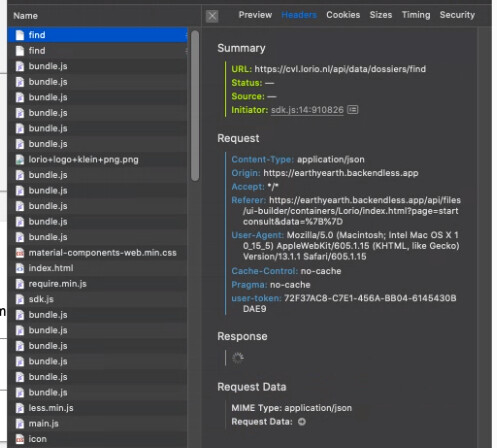
Task: Open the Security tab
Action: coord(457,15)
